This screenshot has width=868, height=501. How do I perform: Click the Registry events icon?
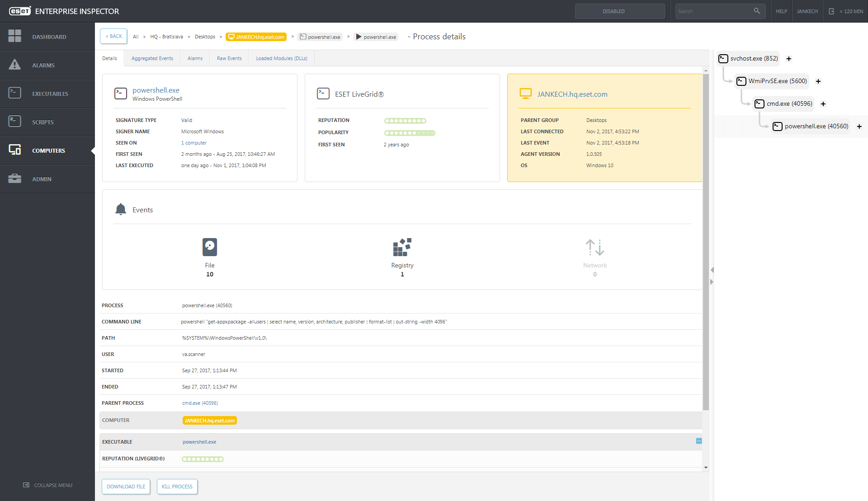click(402, 247)
